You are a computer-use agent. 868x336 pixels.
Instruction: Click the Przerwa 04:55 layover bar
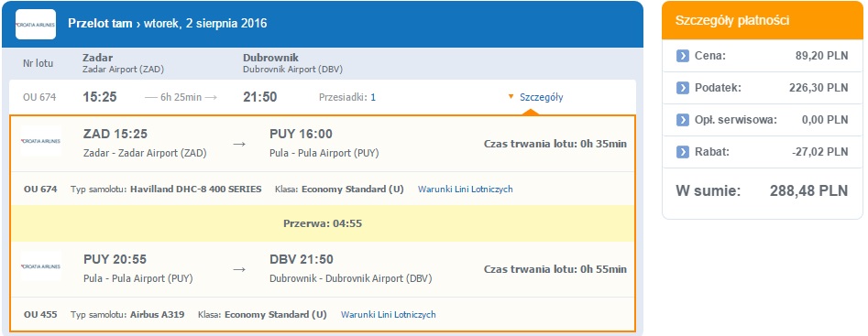[x=323, y=223]
